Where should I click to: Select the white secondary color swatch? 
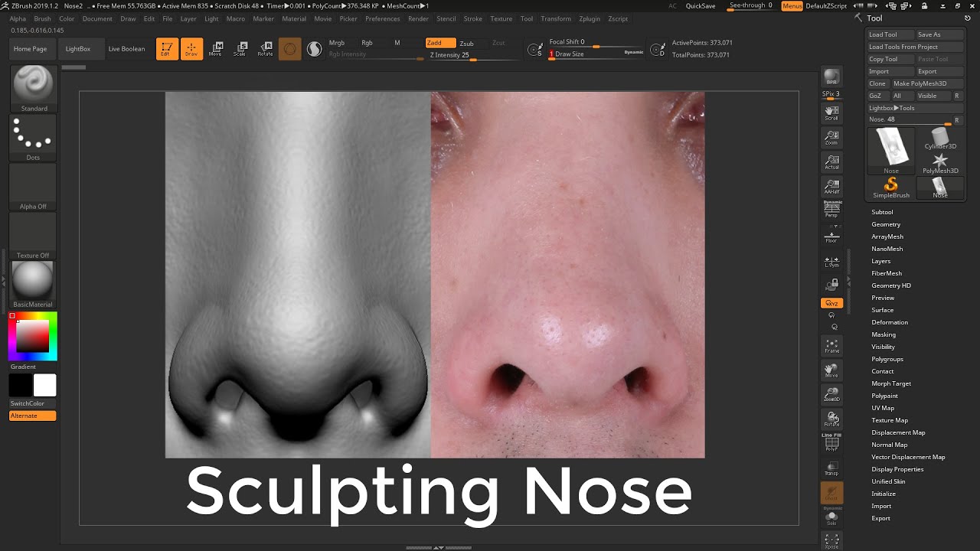44,385
